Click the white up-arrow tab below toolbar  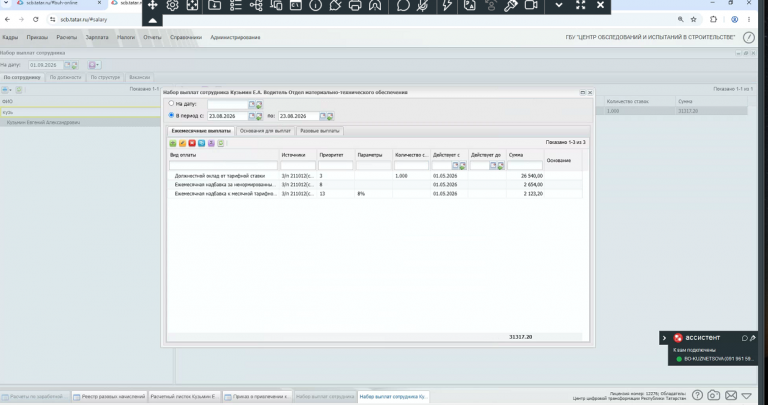(x=152, y=21)
